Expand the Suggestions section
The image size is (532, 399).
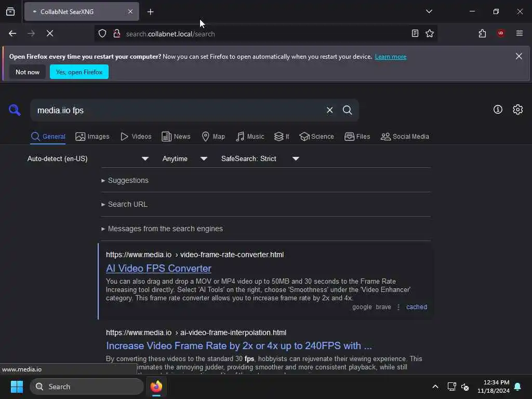[x=125, y=180]
